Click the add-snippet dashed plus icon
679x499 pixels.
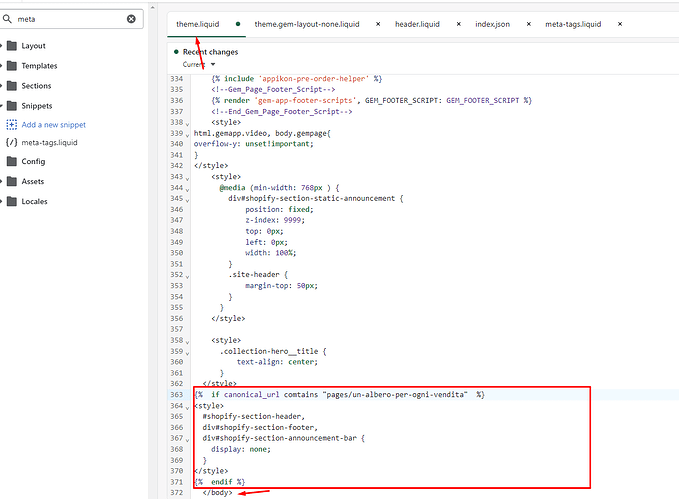point(12,125)
